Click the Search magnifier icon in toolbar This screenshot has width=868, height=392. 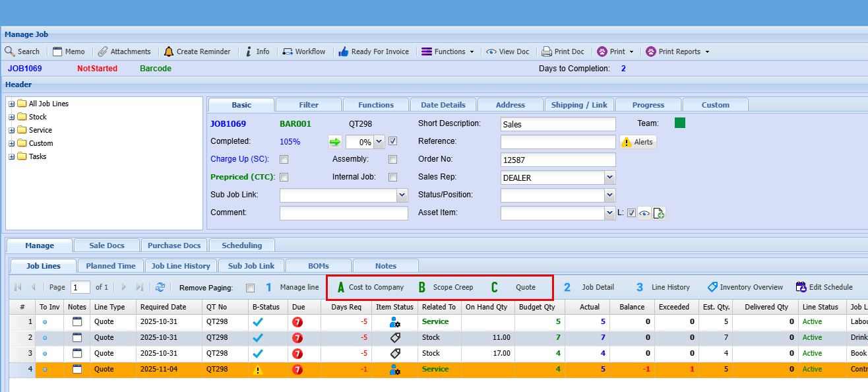10,51
